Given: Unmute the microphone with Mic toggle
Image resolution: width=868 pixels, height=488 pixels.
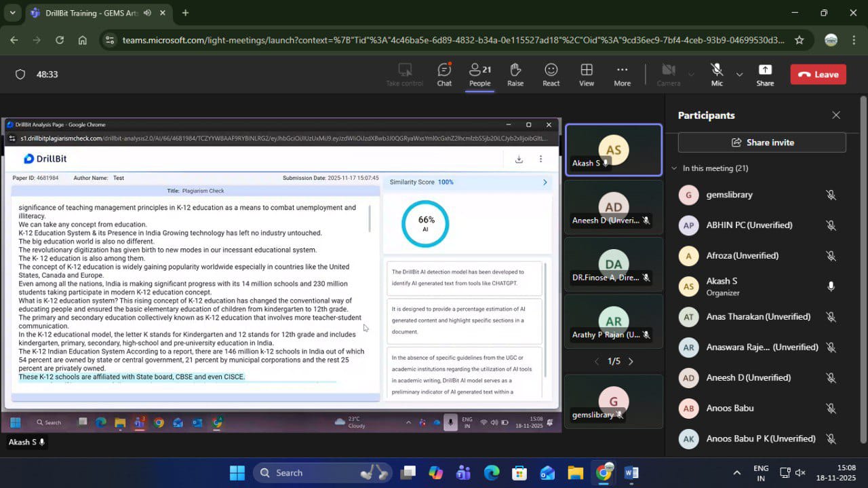Looking at the screenshot, I should point(717,74).
